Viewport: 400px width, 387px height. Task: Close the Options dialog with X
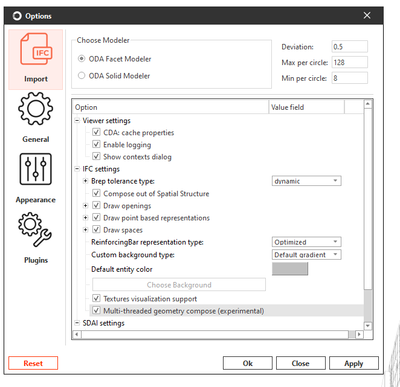(x=367, y=15)
